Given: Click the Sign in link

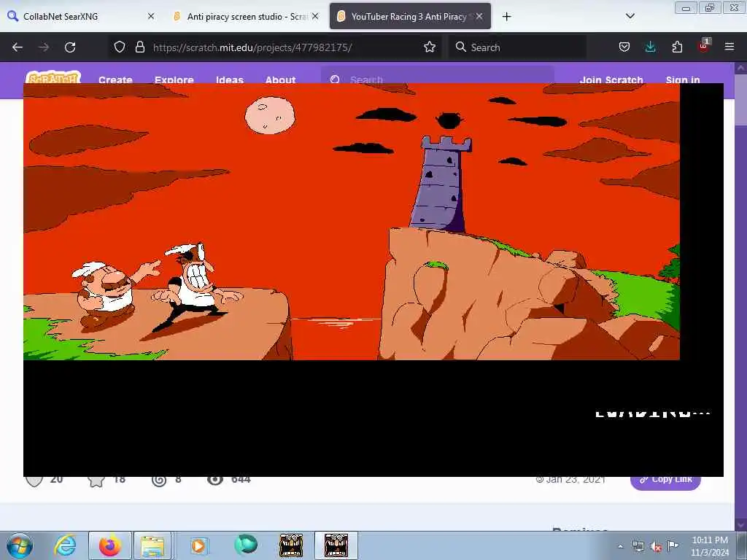Looking at the screenshot, I should coord(683,79).
